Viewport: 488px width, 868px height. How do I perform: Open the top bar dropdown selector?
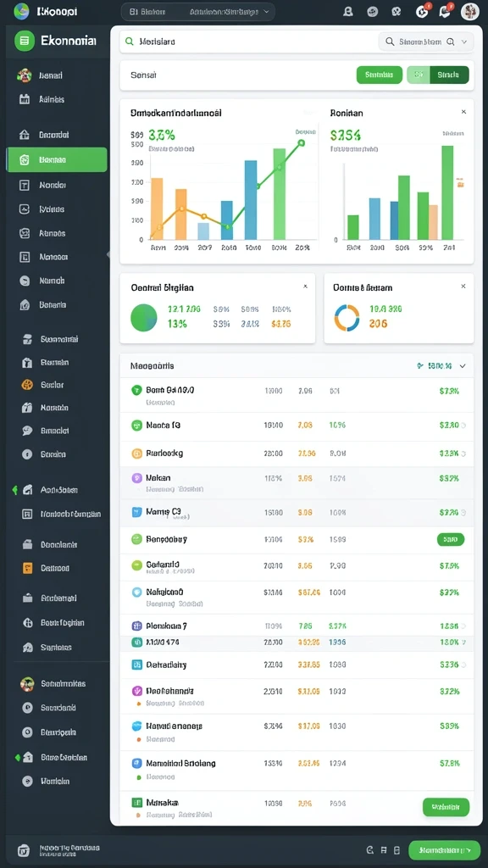(198, 11)
